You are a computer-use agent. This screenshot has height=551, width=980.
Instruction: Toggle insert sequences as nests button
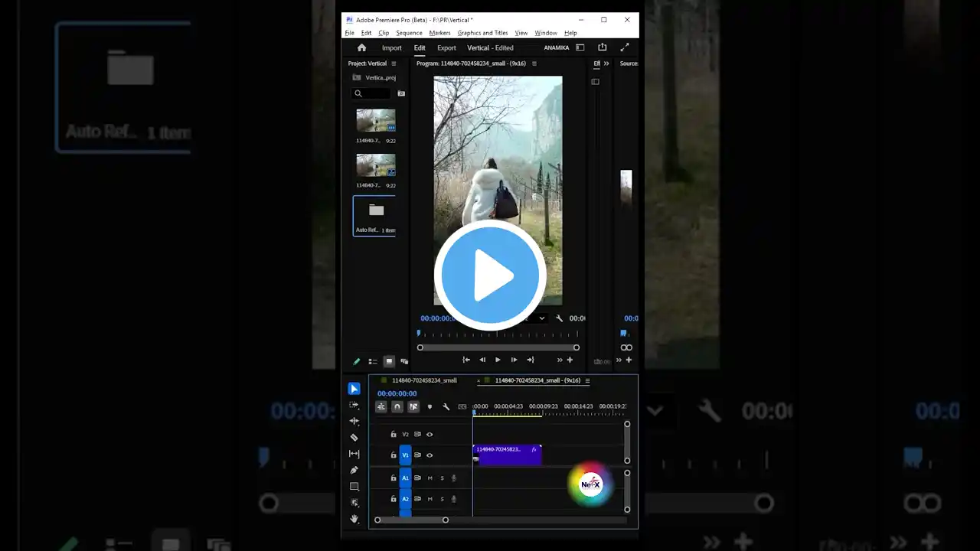click(x=381, y=407)
